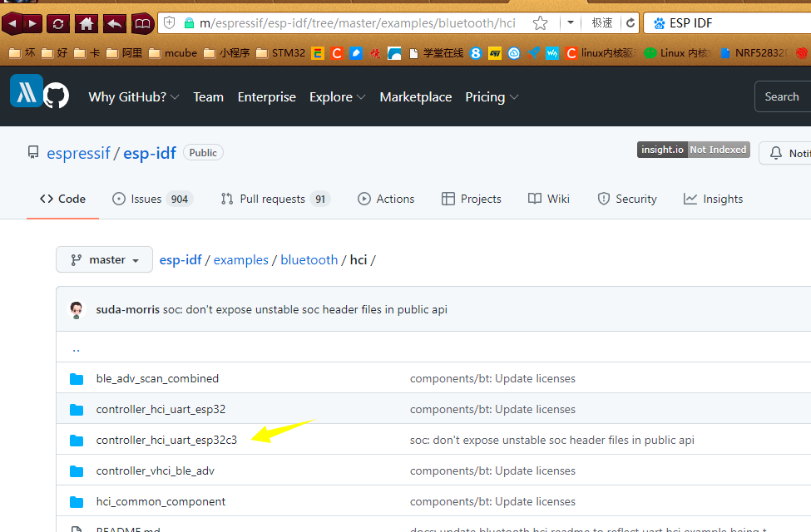Open the master branch selector
This screenshot has height=532, width=811.
tap(105, 259)
